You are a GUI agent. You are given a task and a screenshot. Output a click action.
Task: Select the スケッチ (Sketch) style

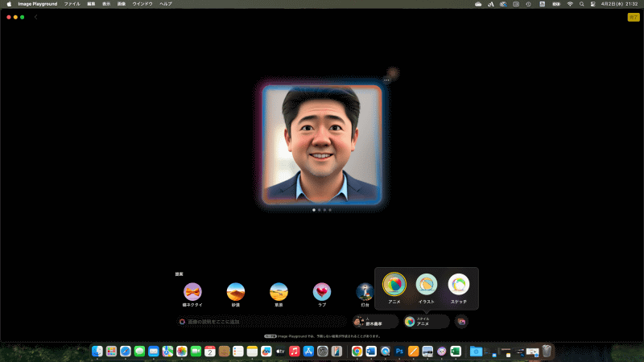(459, 283)
